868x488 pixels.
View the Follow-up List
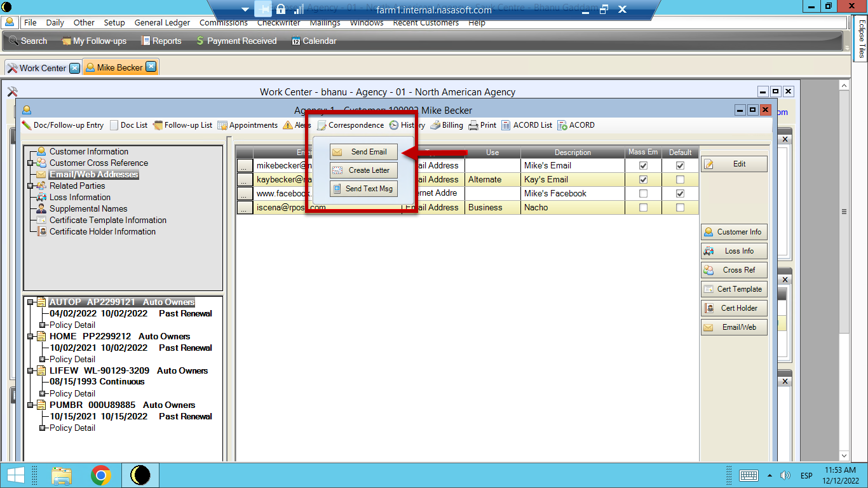[182, 125]
